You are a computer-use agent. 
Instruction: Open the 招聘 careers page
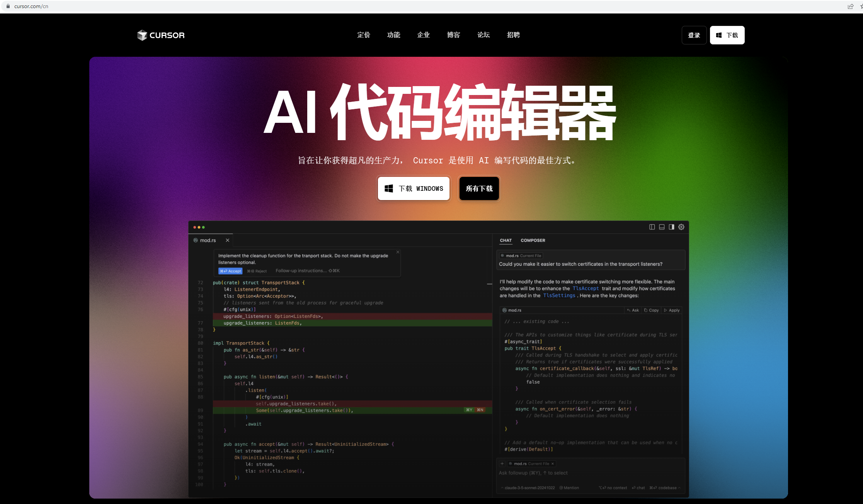513,35
